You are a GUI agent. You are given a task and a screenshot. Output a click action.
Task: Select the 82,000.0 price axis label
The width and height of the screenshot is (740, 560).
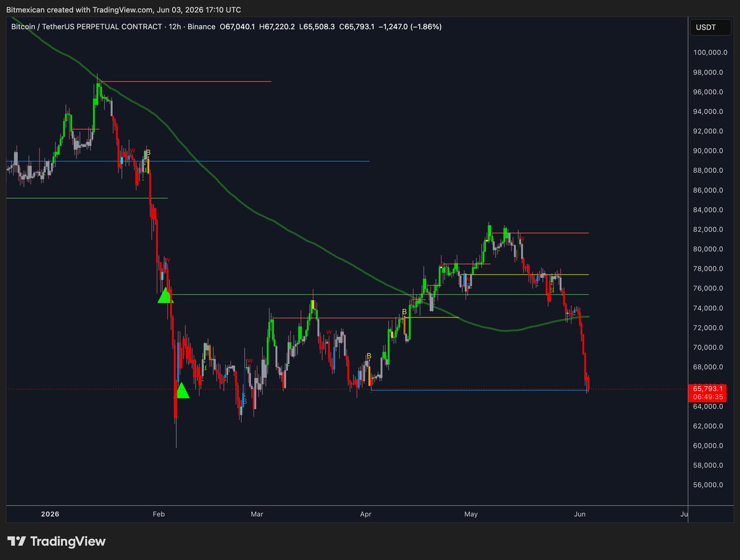pos(709,230)
